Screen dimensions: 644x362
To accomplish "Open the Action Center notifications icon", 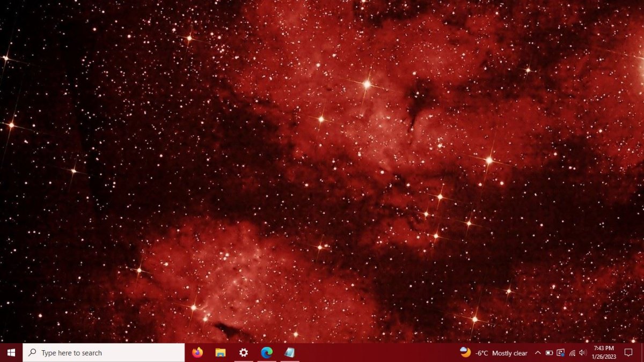I will point(628,353).
